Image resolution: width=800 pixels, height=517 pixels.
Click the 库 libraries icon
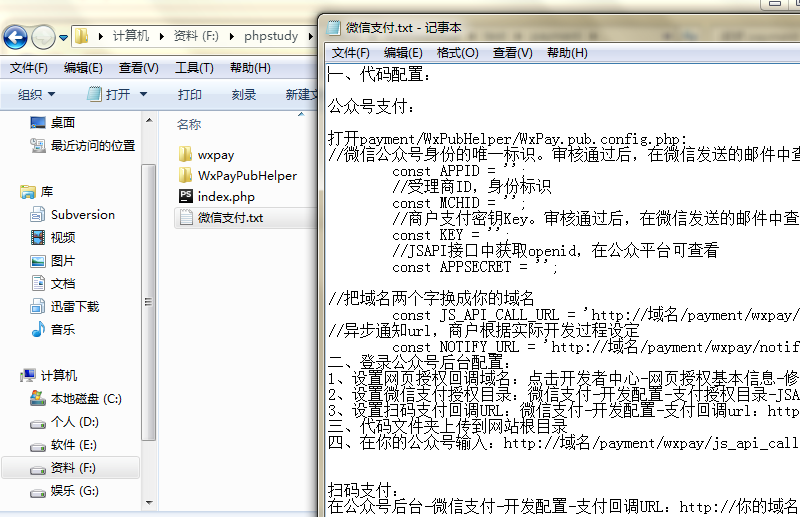28,192
